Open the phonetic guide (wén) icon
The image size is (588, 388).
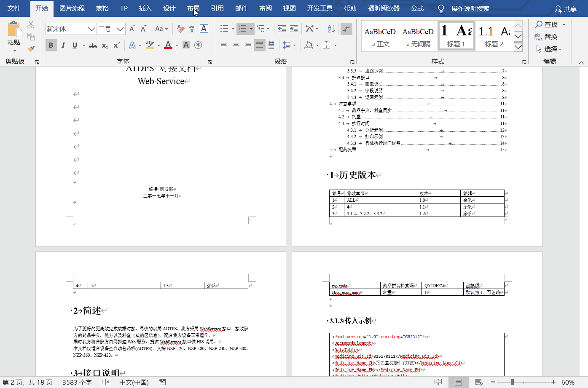click(x=192, y=29)
